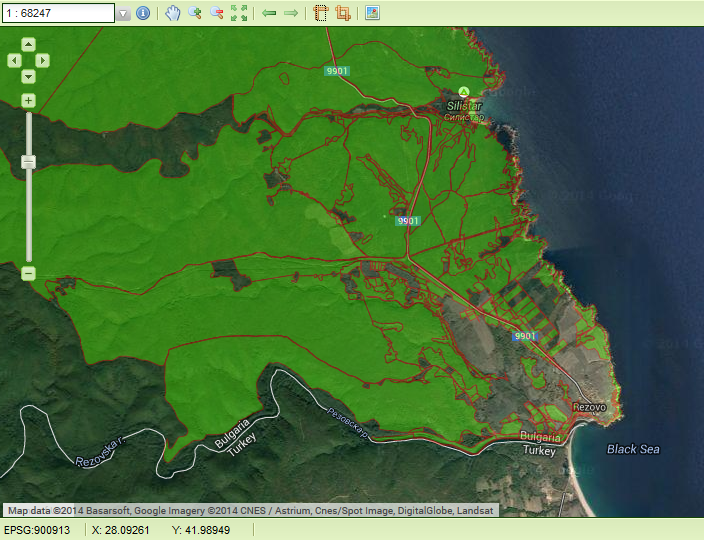This screenshot has width=704, height=540.
Task: Pan the map right with arrow button
Action: pyautogui.click(x=42, y=61)
